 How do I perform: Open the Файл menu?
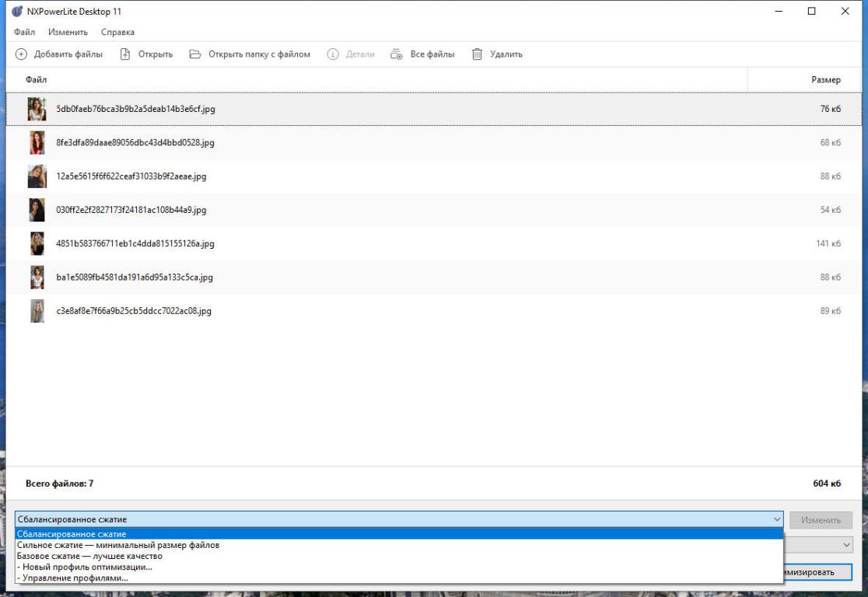point(24,32)
